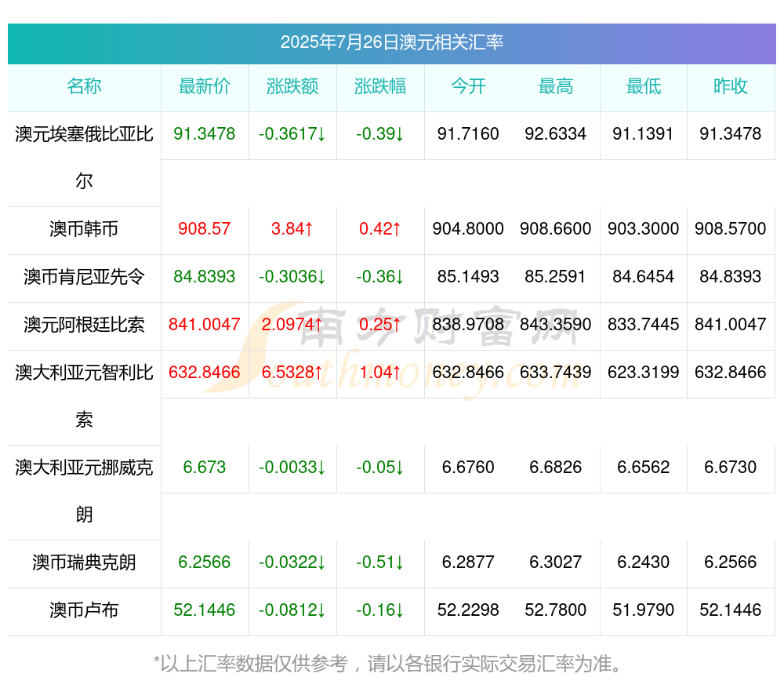Click latest price 52.1446 in green

(205, 610)
